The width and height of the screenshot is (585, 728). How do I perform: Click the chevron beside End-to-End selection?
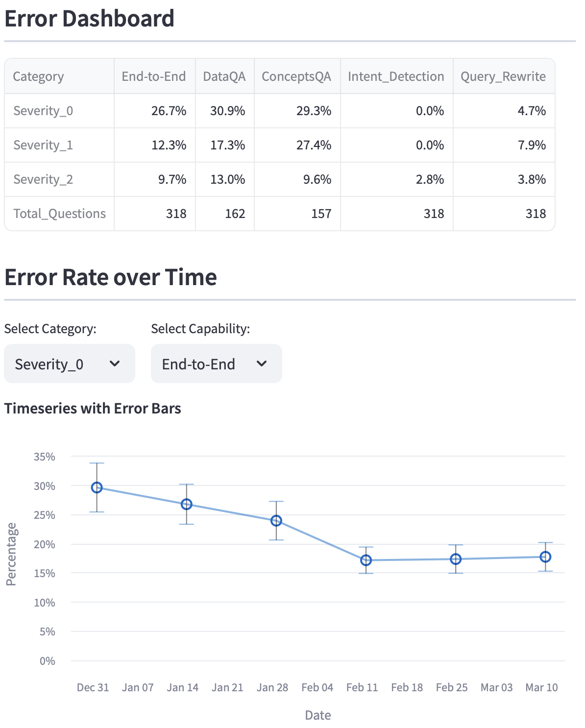[x=262, y=364]
